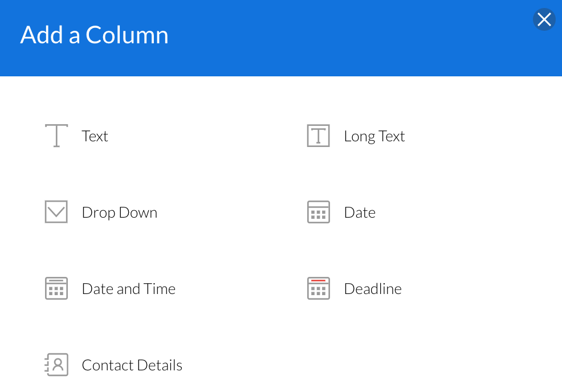Click the Date and Time calendar icon
This screenshot has height=392, width=562.
56,288
